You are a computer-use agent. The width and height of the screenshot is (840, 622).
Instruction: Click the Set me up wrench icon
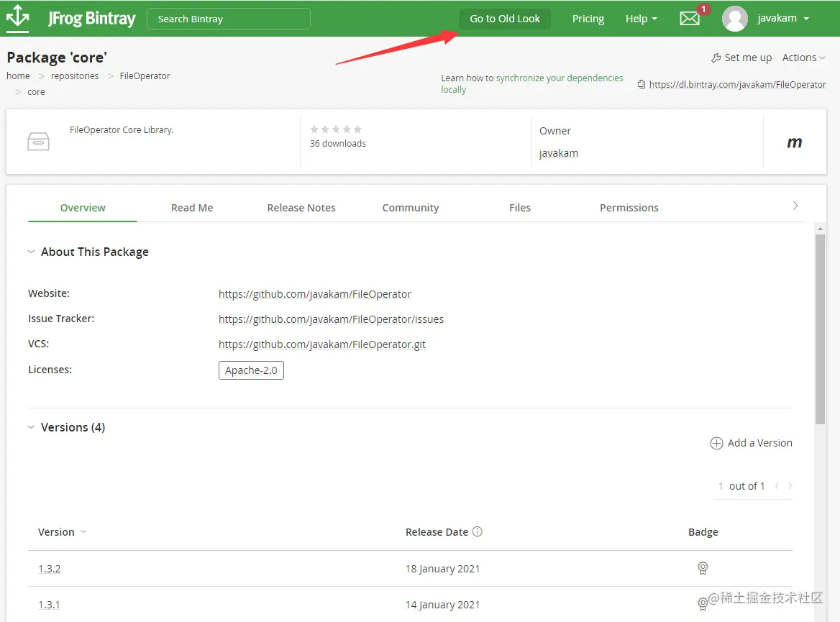coord(716,58)
